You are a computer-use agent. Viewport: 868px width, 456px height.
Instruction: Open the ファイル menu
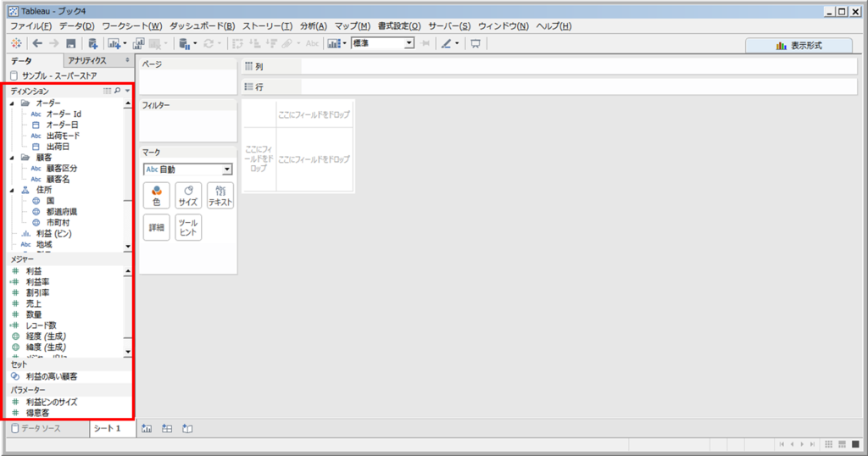point(31,26)
